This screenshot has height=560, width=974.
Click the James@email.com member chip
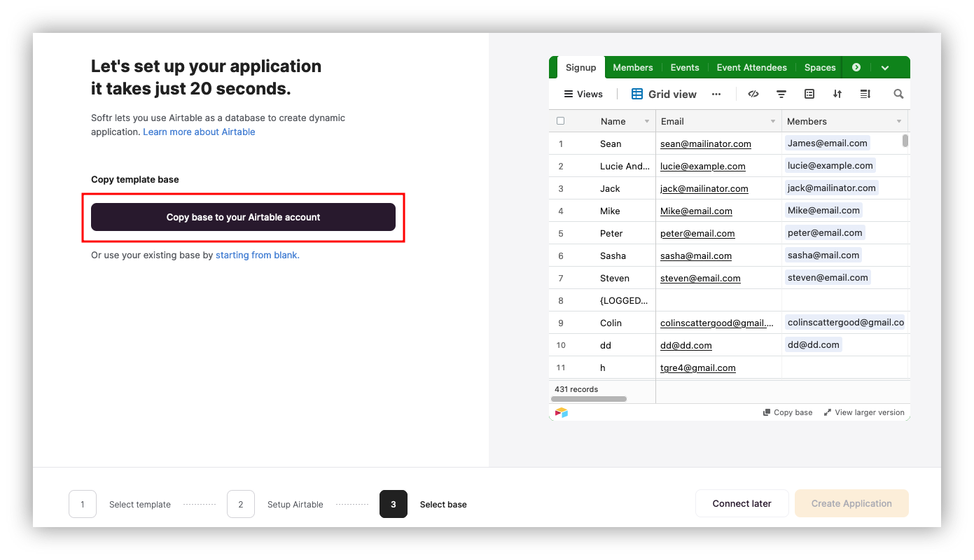(828, 143)
